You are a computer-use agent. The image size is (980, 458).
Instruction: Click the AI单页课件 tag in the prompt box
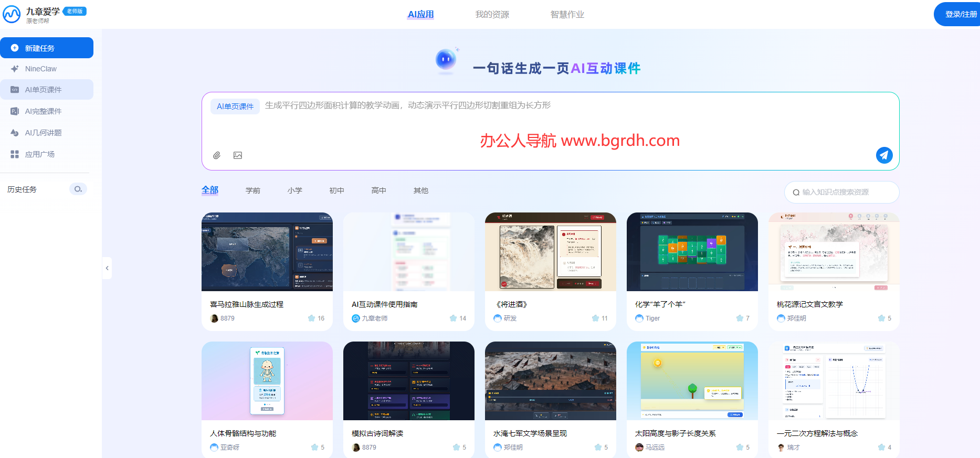click(x=235, y=106)
